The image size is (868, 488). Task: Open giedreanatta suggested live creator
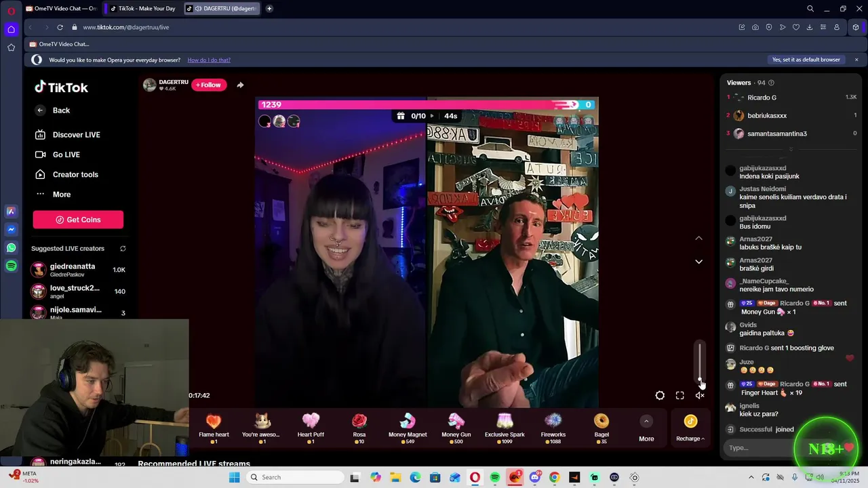click(x=78, y=269)
